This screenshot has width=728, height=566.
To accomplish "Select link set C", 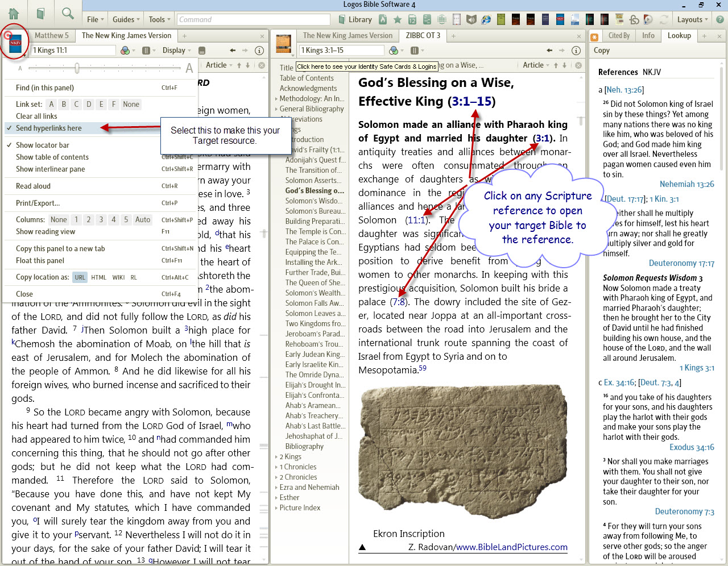I will (x=76, y=104).
